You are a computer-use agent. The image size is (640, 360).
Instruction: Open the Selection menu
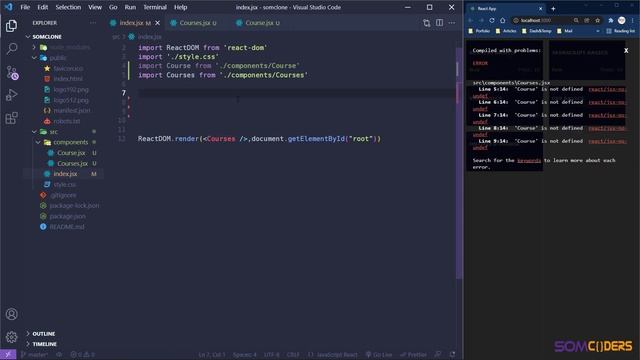pyautogui.click(x=68, y=7)
